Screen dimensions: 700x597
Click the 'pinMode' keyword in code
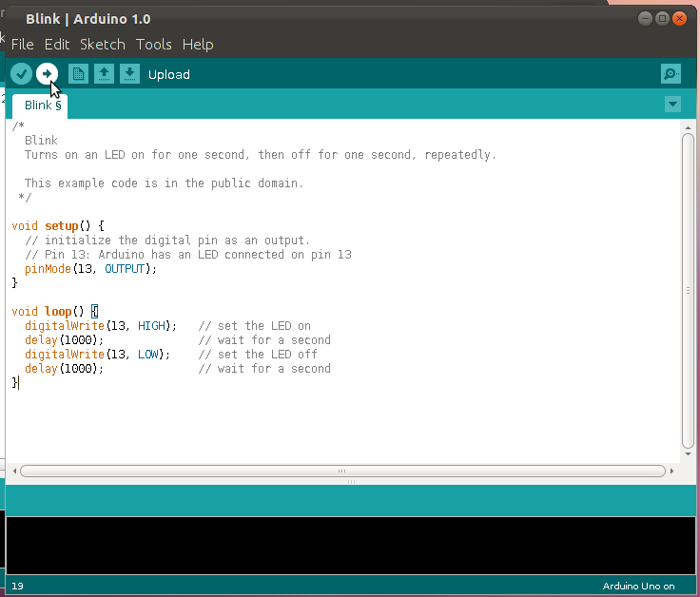click(48, 269)
